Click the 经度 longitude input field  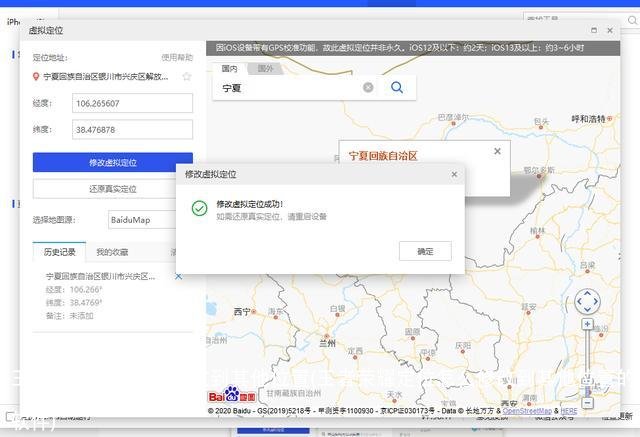(x=132, y=103)
